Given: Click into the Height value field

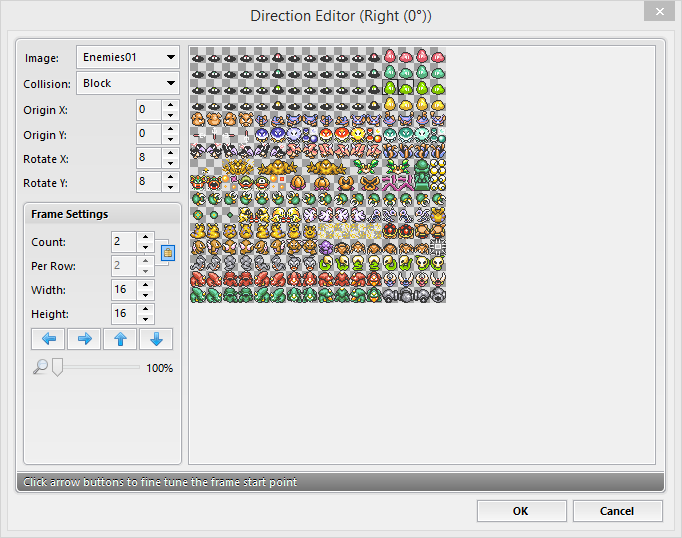Looking at the screenshot, I should (124, 314).
